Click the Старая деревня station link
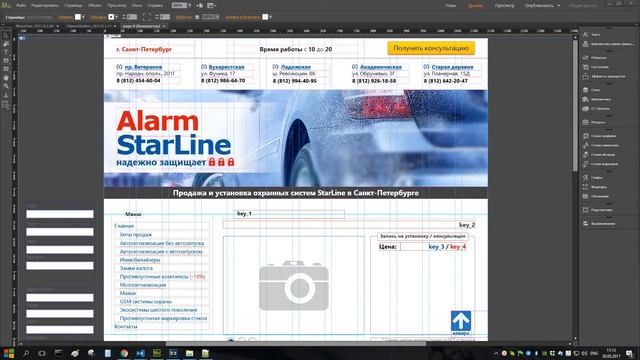Viewport: 640px width, 360px height. click(452, 67)
